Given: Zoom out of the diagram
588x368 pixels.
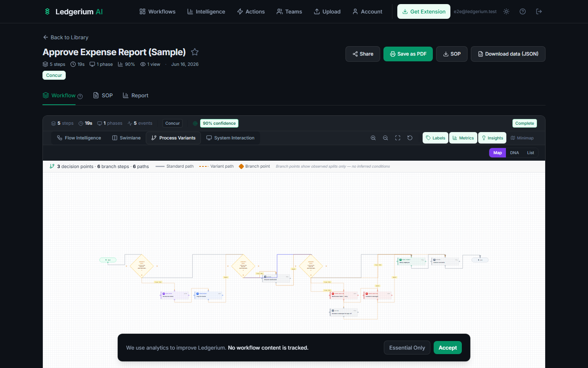Looking at the screenshot, I should [385, 138].
